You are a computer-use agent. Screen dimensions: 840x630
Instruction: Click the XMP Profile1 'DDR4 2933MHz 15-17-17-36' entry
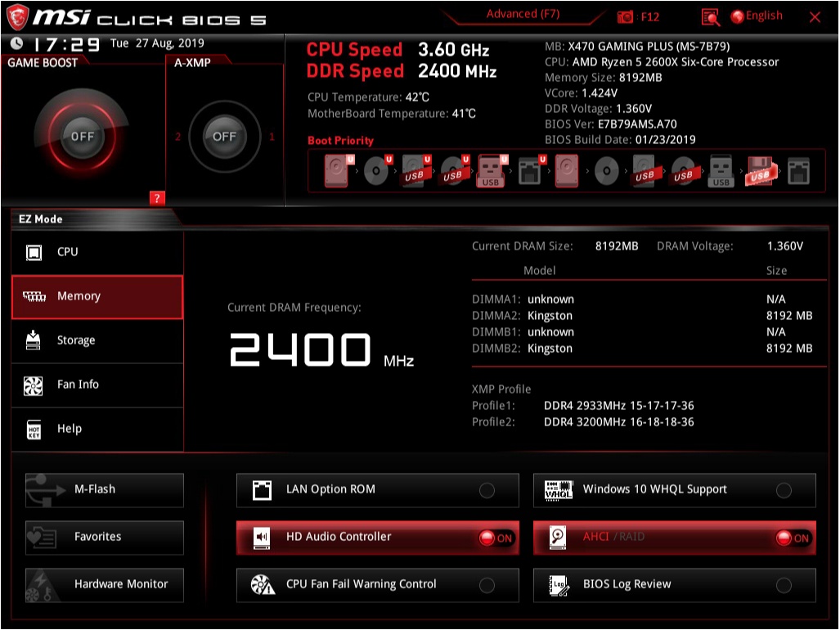point(618,406)
